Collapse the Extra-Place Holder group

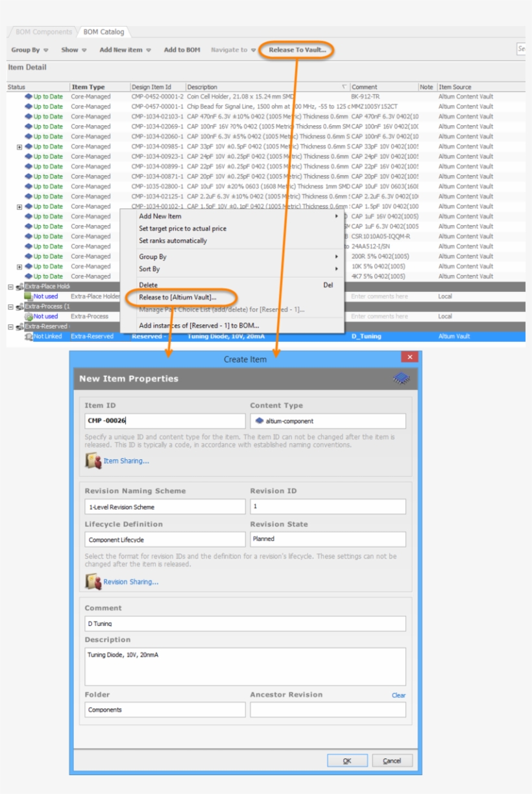pyautogui.click(x=10, y=287)
